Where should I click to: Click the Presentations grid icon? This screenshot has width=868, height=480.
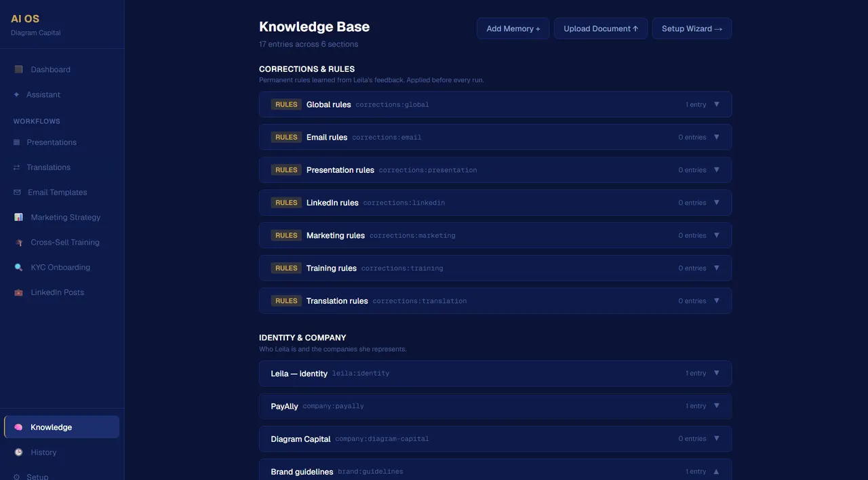[17, 142]
